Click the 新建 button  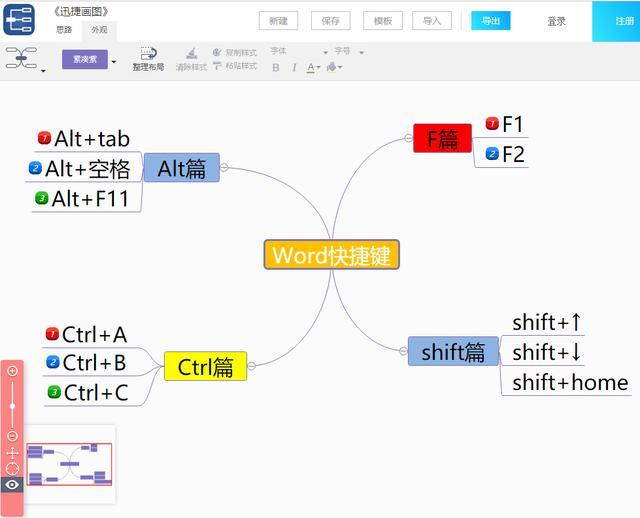pos(278,21)
